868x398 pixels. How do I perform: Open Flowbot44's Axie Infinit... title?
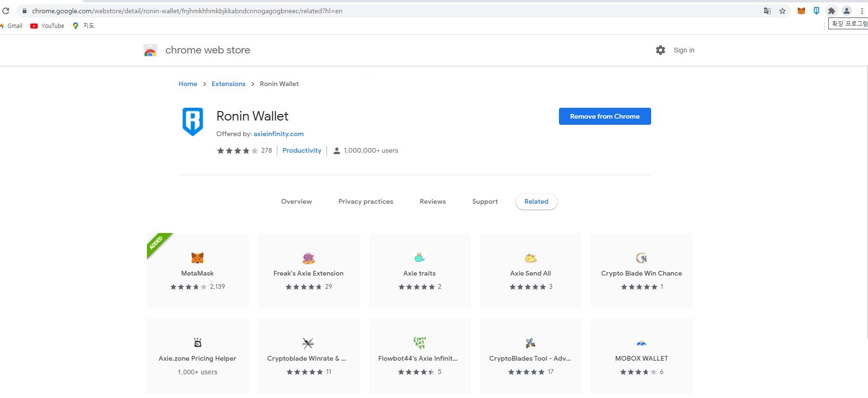pos(418,358)
